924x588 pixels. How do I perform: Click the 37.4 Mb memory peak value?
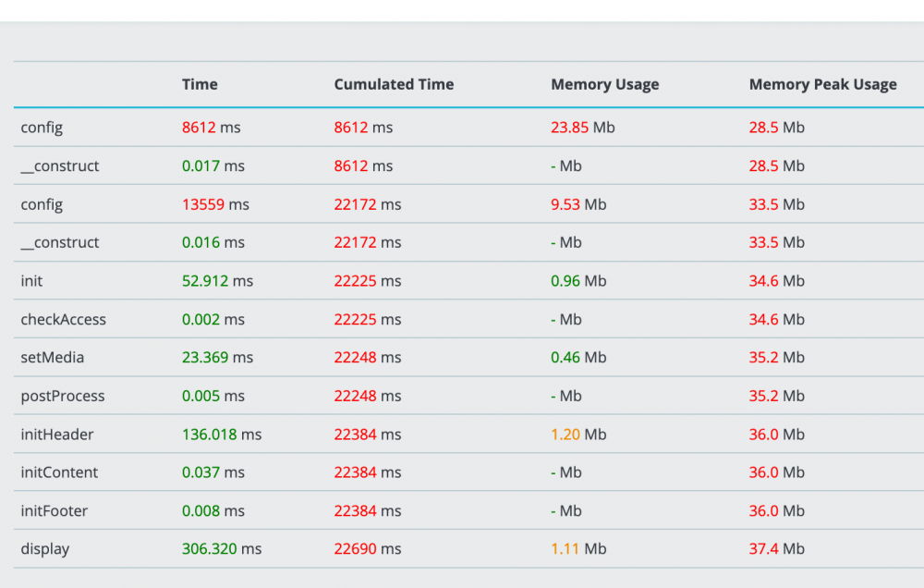[776, 549]
